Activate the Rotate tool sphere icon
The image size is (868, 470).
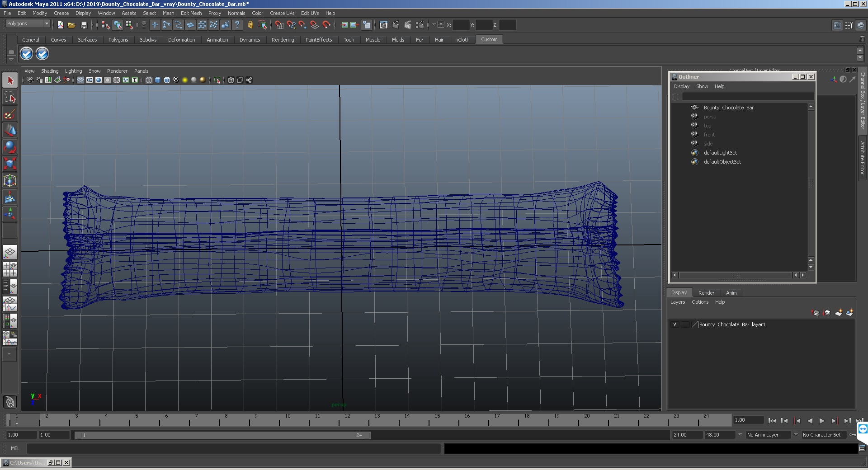click(10, 147)
